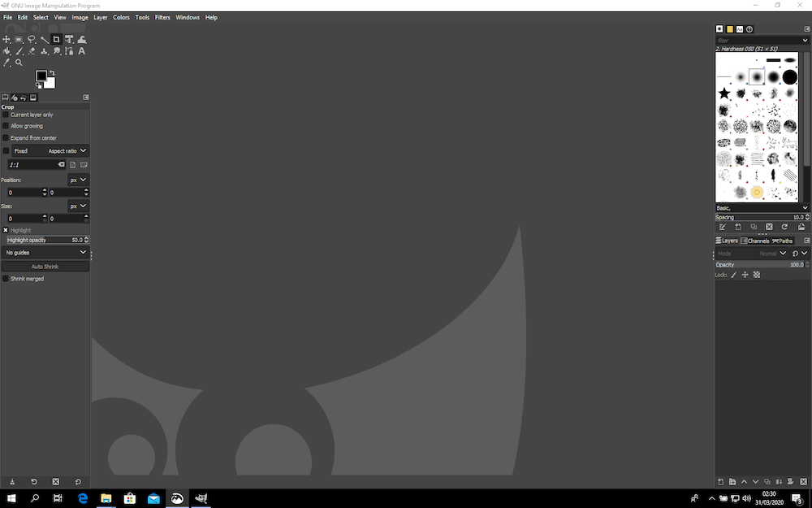This screenshot has width=812, height=508.
Task: Click the Auto Shrink button
Action: [45, 267]
